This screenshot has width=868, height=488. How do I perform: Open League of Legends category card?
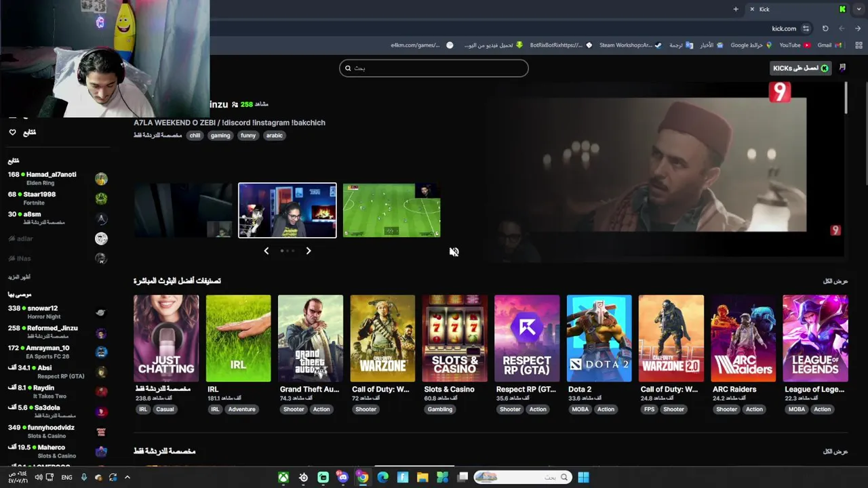(816, 338)
